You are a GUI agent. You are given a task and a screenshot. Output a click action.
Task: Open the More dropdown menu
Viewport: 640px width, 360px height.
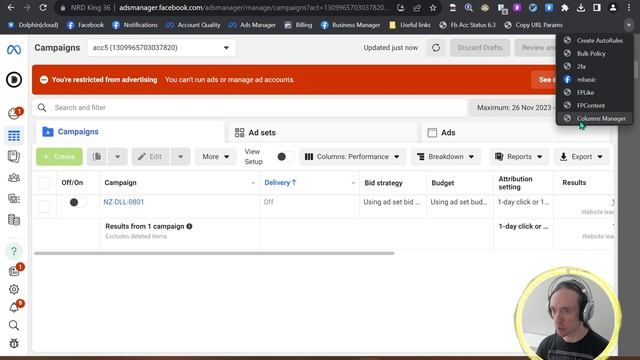(x=216, y=157)
